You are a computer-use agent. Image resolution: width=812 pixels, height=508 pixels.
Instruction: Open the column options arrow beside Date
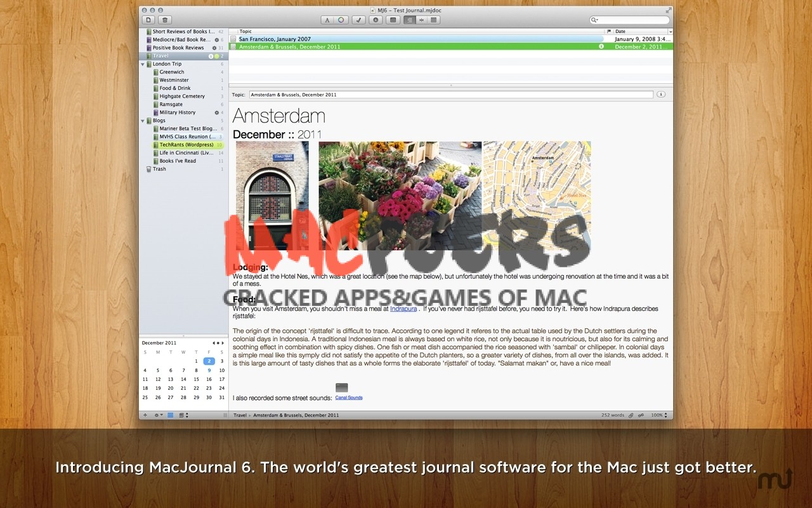(670, 31)
